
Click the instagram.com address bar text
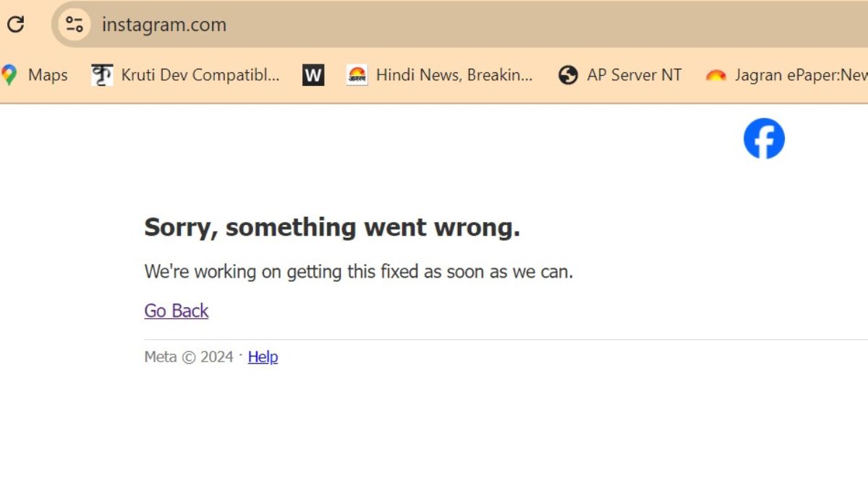tap(164, 25)
